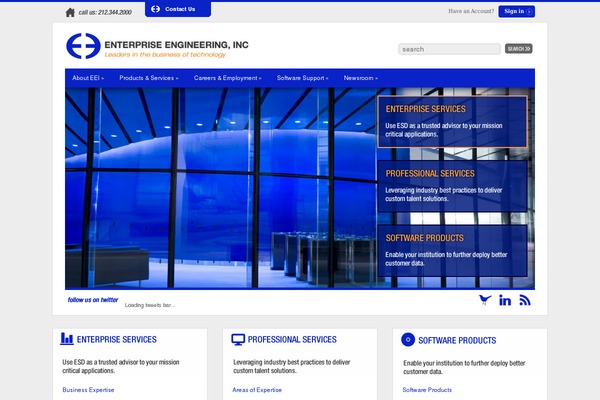Select the Professional Services banner panel
The image size is (600, 400).
pos(452,186)
